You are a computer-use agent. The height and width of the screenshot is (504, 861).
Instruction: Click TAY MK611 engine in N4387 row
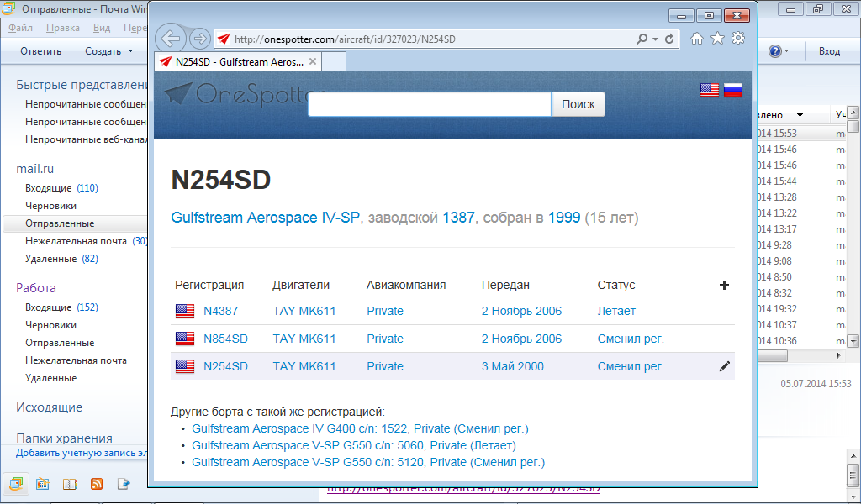pos(304,311)
